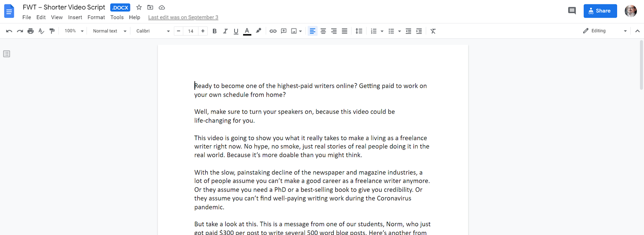Toggle underline formatting

click(x=236, y=31)
